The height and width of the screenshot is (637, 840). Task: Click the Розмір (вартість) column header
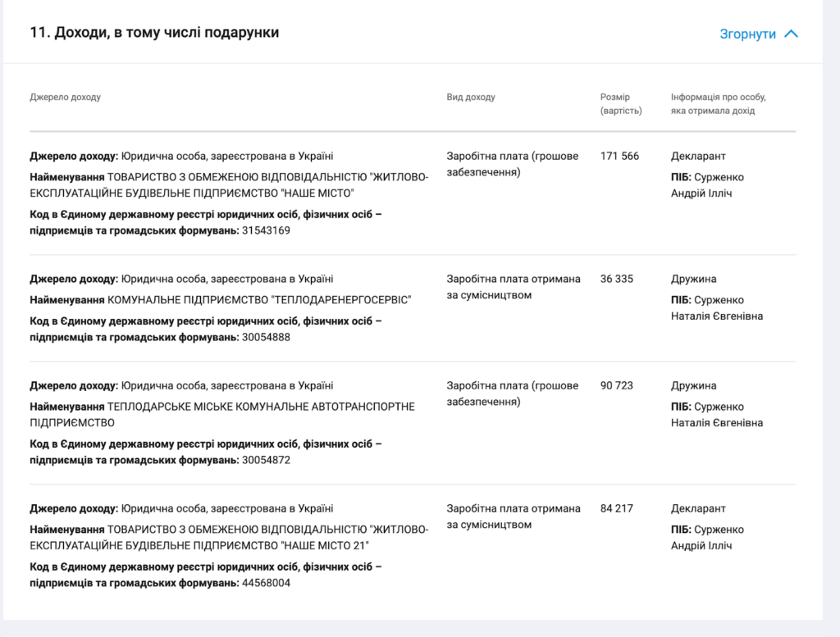coord(621,103)
